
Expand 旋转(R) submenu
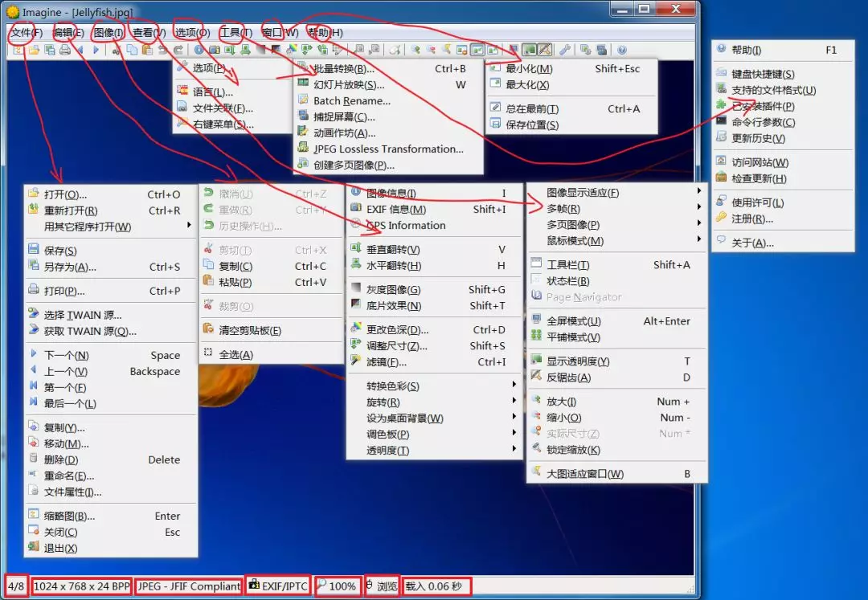435,402
